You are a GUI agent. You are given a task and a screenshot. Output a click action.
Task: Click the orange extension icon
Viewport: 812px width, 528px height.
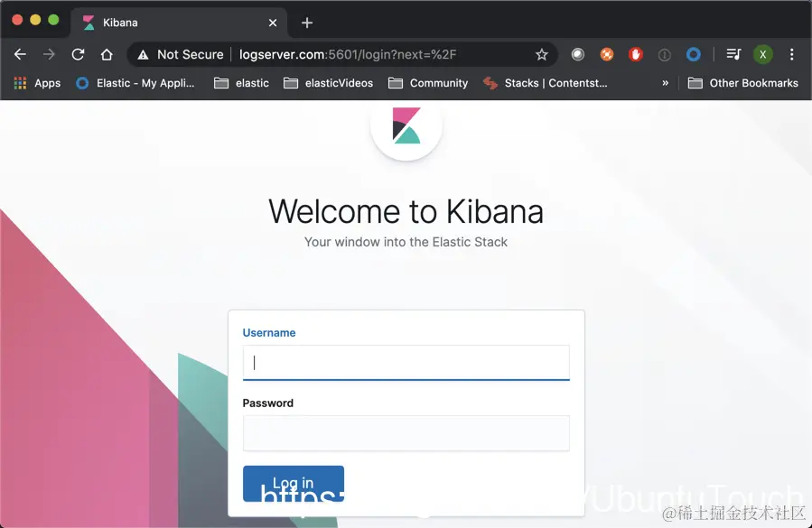coord(607,54)
